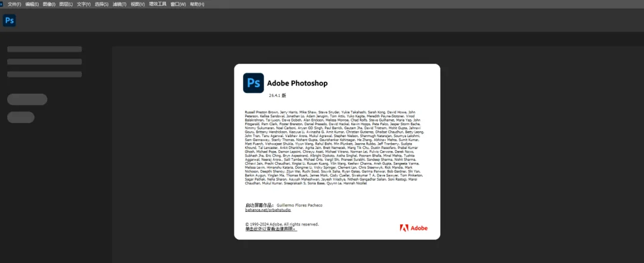Viewport: 644px width, 263px height.
Task: Click Hannah Nicollet in the credits
Action: pos(355,183)
